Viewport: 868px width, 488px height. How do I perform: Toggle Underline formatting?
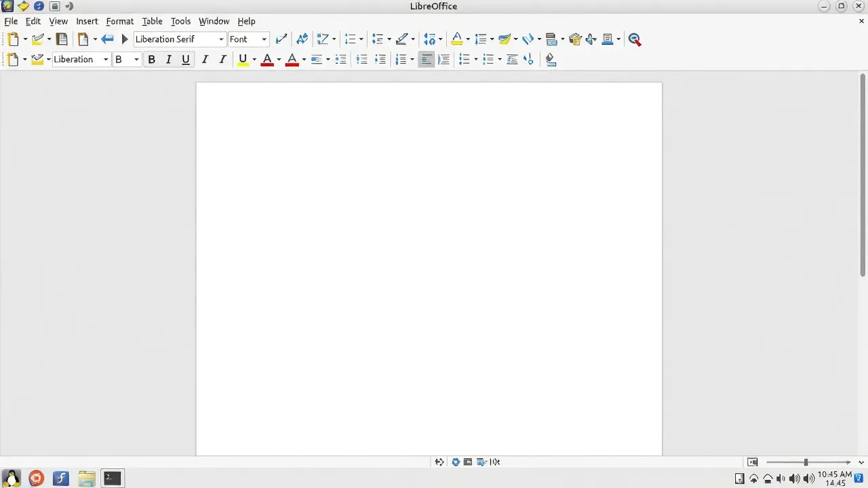coord(186,60)
